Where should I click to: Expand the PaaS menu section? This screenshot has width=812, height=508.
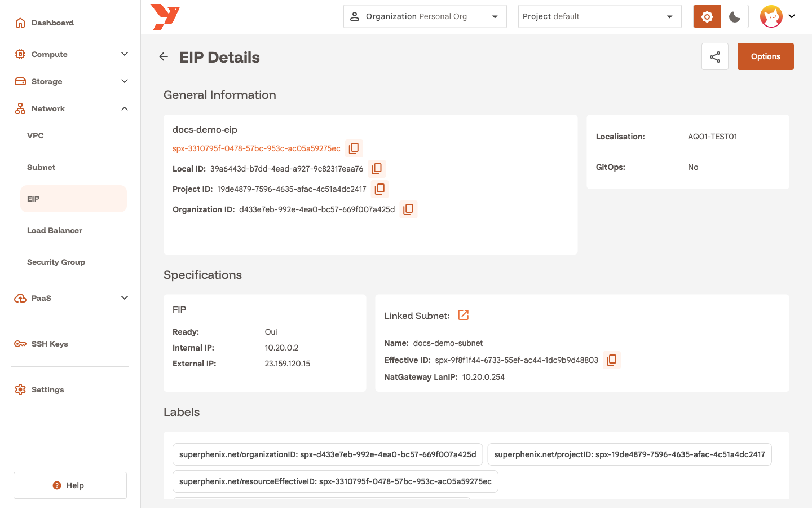click(72, 298)
